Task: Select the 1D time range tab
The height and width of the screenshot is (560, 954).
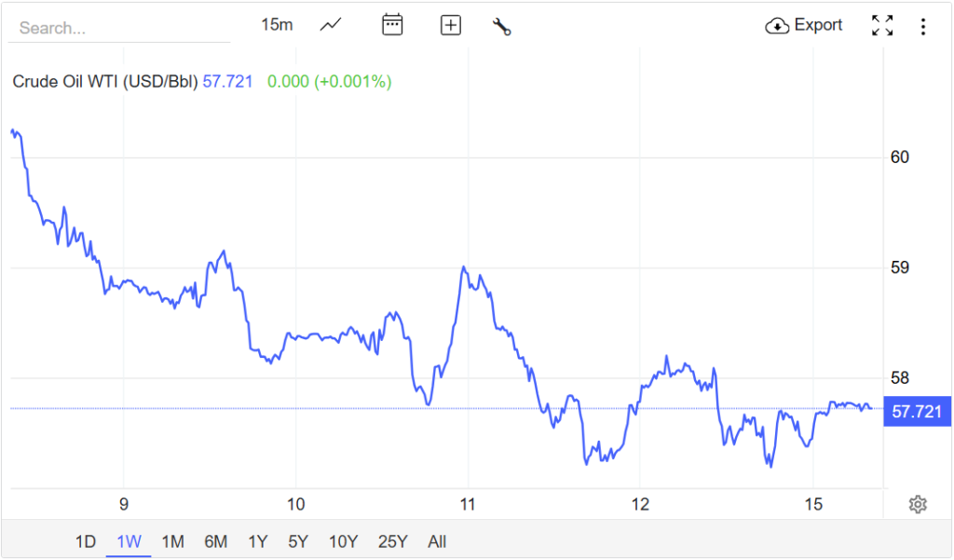Action: click(85, 541)
